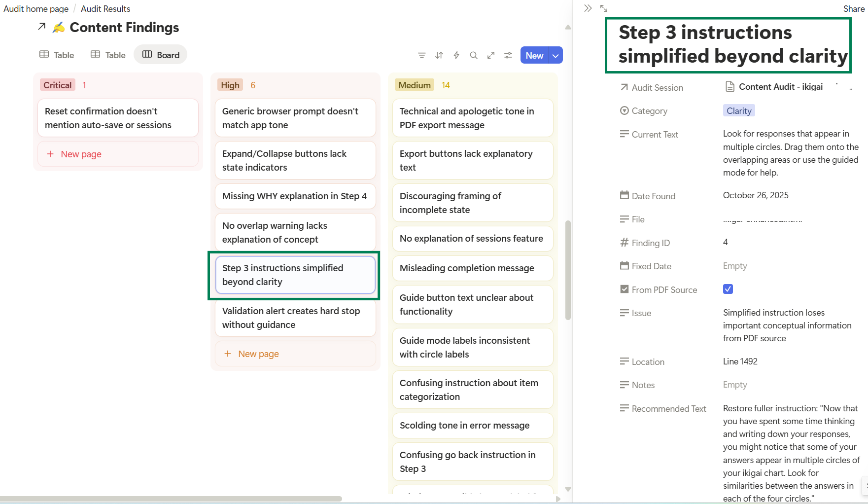Open view settings with the sliders icon
The width and height of the screenshot is (868, 504).
tap(508, 55)
